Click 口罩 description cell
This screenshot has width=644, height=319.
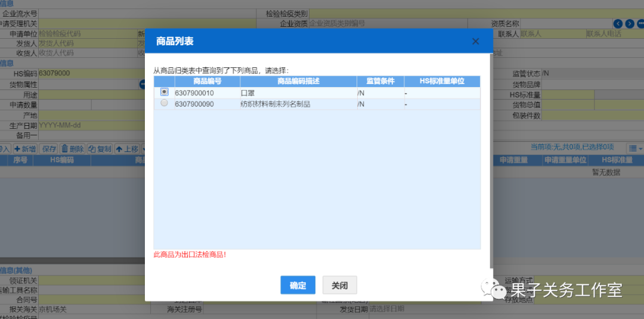[x=298, y=93]
